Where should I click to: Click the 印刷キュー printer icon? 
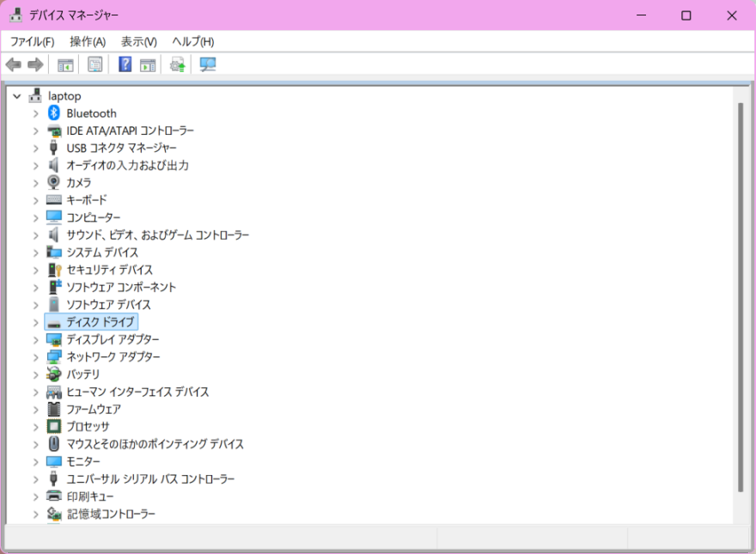54,496
